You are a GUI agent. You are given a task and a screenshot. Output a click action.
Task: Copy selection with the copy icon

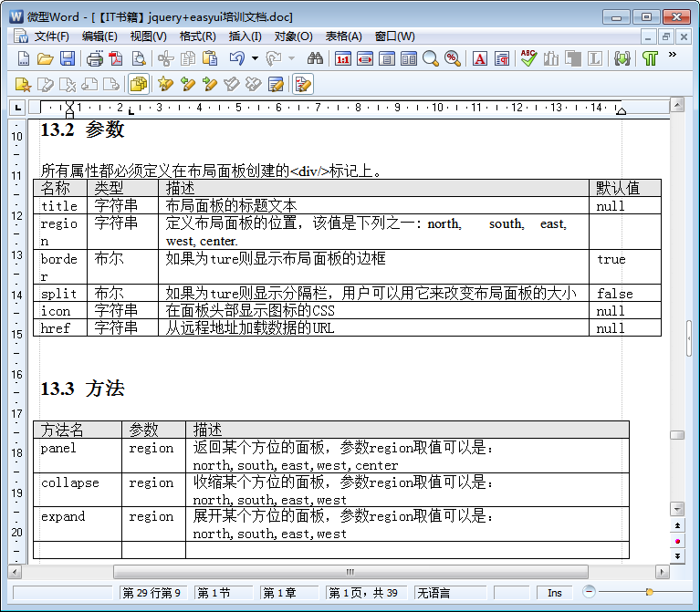(188, 58)
